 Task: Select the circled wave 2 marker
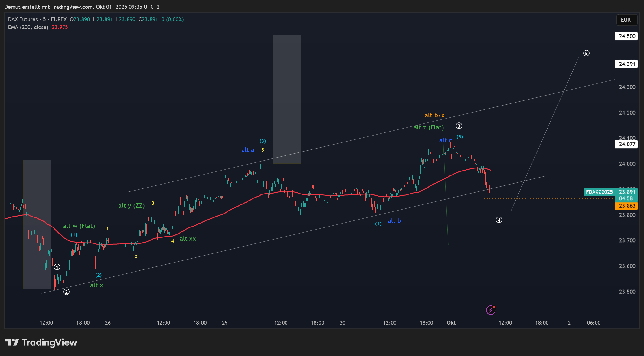click(x=66, y=292)
